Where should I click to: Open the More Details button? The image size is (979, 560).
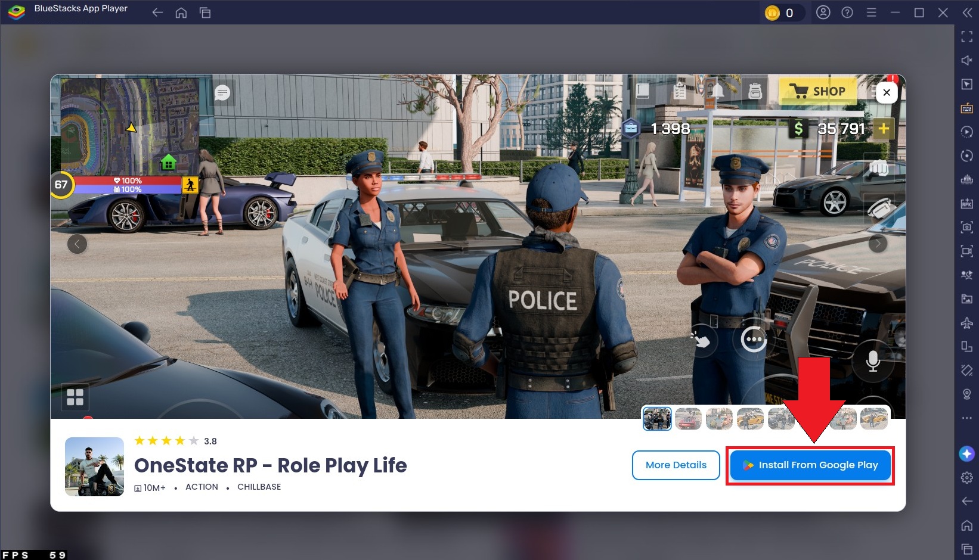tap(676, 465)
